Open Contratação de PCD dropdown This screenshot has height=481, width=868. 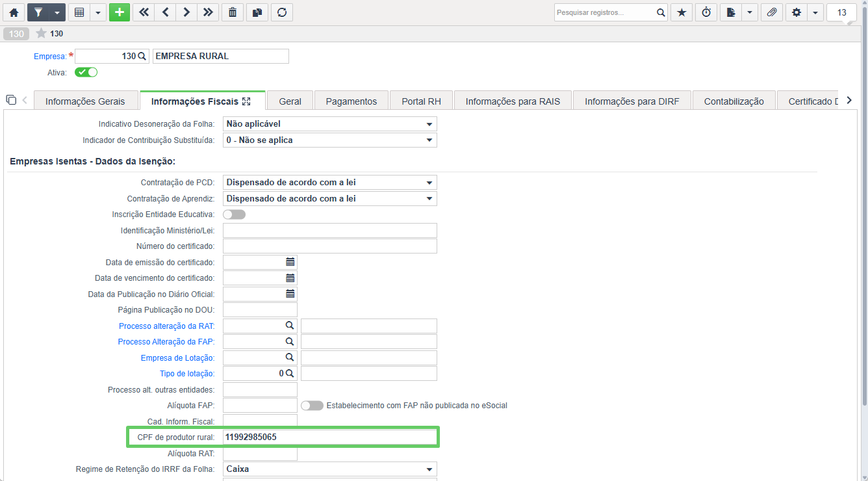tap(330, 183)
